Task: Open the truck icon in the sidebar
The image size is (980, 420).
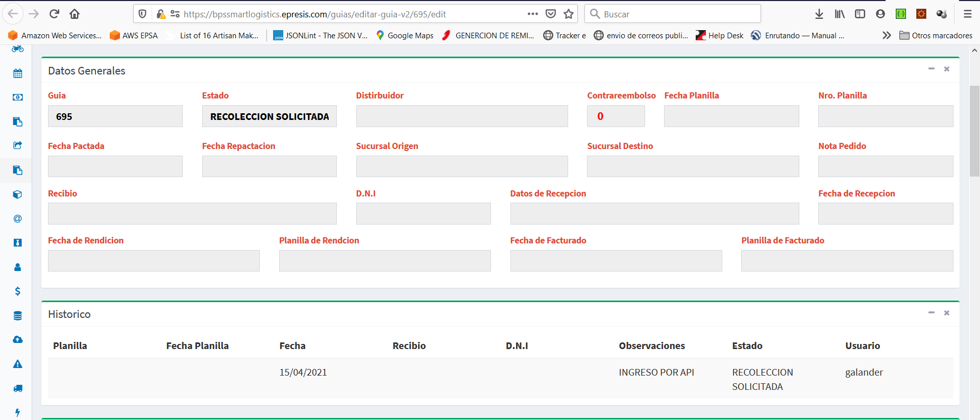Action: (18, 388)
